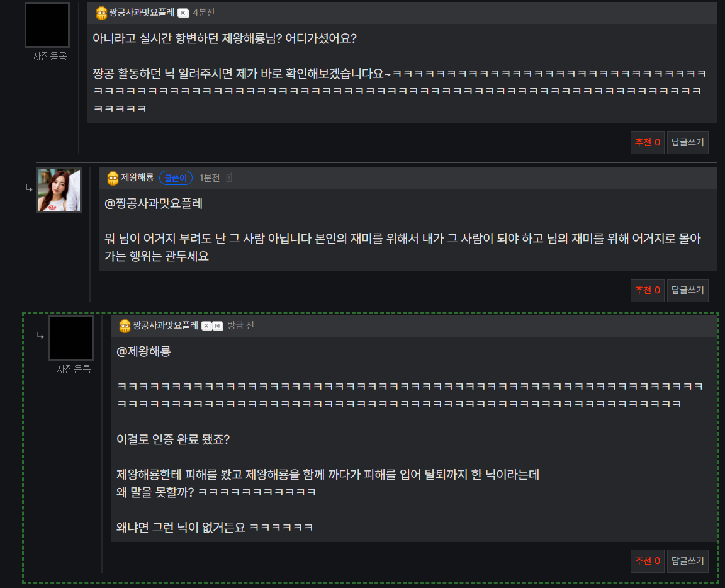Open the woman's profile photo thumbnail
This screenshot has height=588, width=725.
(59, 190)
